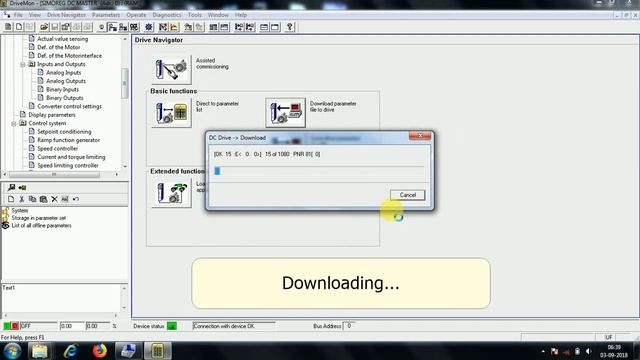Image resolution: width=640 pixels, height=360 pixels.
Task: Open the Drive Navigator menu
Action: click(66, 15)
